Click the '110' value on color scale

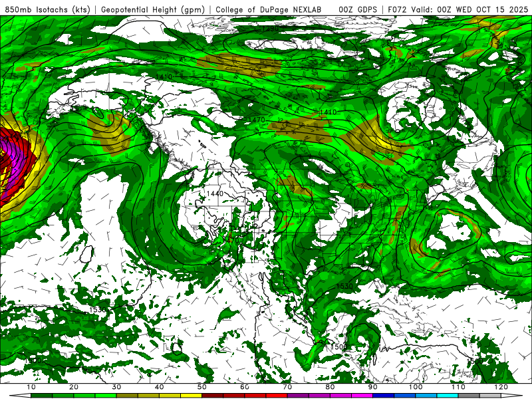pos(458,387)
